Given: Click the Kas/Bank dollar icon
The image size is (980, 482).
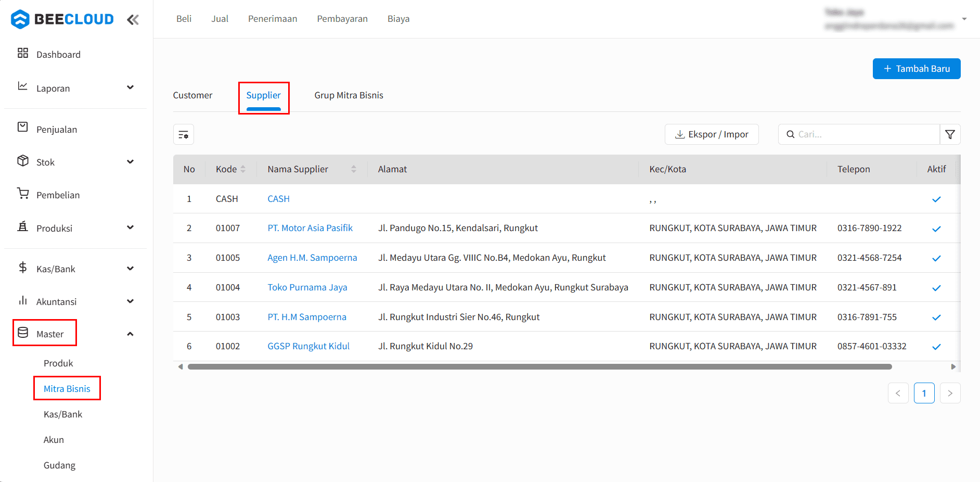Looking at the screenshot, I should 23,268.
